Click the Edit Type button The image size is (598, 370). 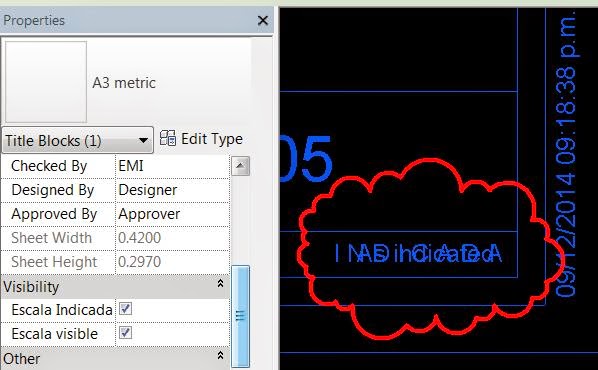(x=201, y=139)
